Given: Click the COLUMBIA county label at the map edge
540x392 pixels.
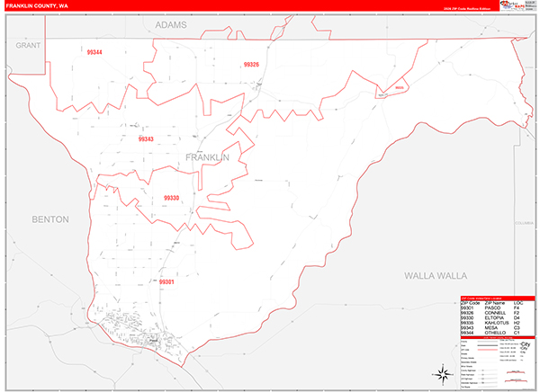Looking at the screenshot, I should [524, 223].
